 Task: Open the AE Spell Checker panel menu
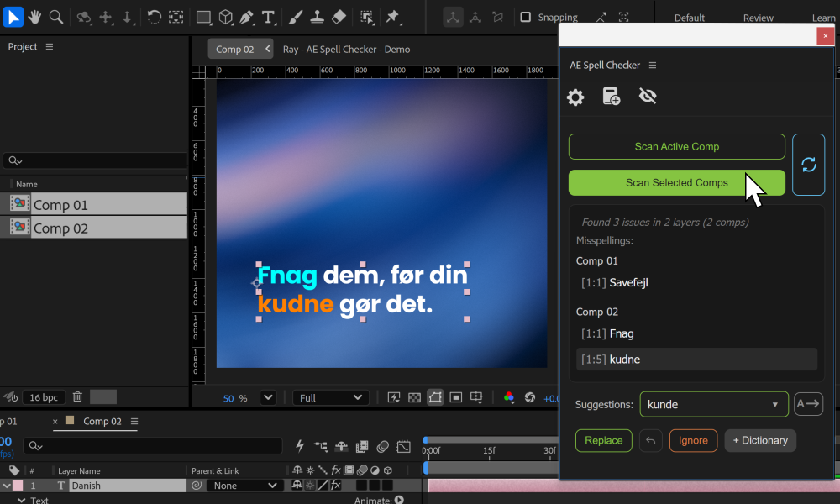[653, 66]
